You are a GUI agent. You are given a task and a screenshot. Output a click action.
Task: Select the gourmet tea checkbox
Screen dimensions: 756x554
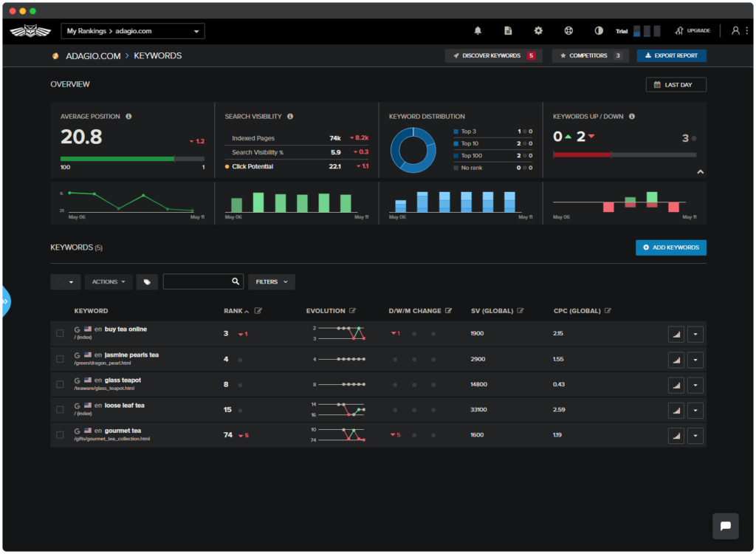click(x=60, y=435)
